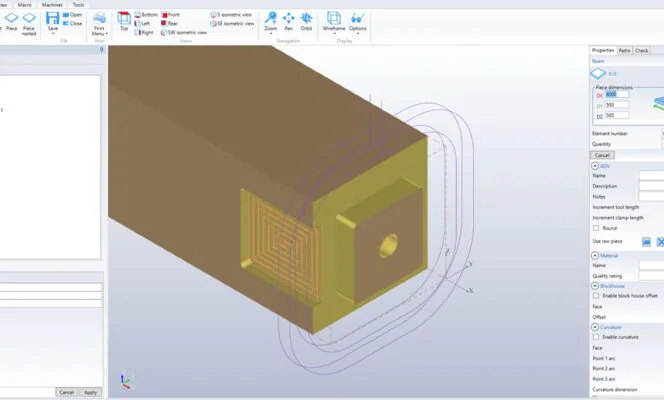Click the Piece nested icon
Screen dimensions: 664x400
tap(29, 21)
